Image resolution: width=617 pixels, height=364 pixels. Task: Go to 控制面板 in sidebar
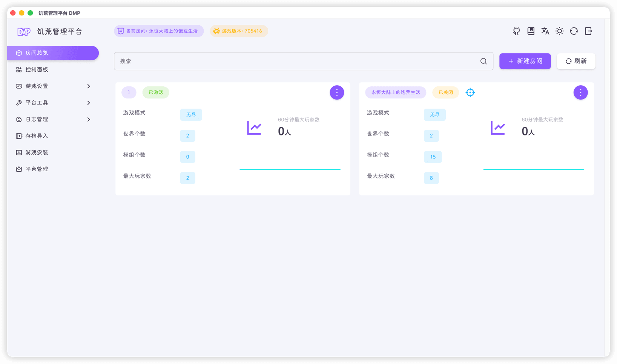[37, 69]
